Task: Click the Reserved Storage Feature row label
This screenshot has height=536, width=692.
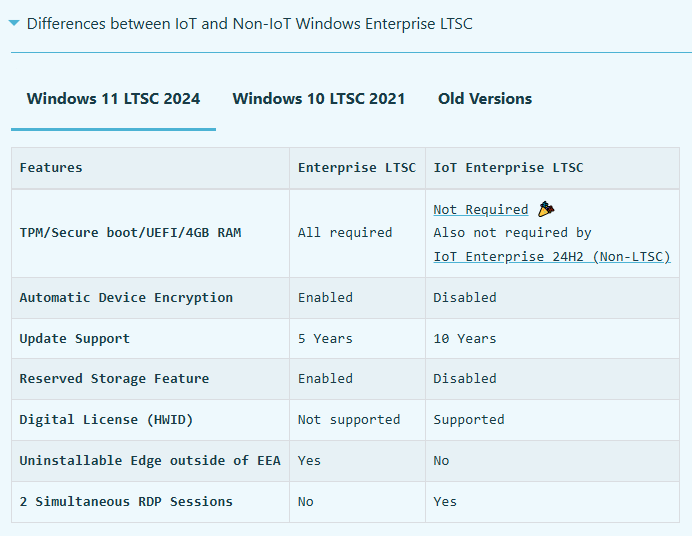Action: click(x=114, y=379)
